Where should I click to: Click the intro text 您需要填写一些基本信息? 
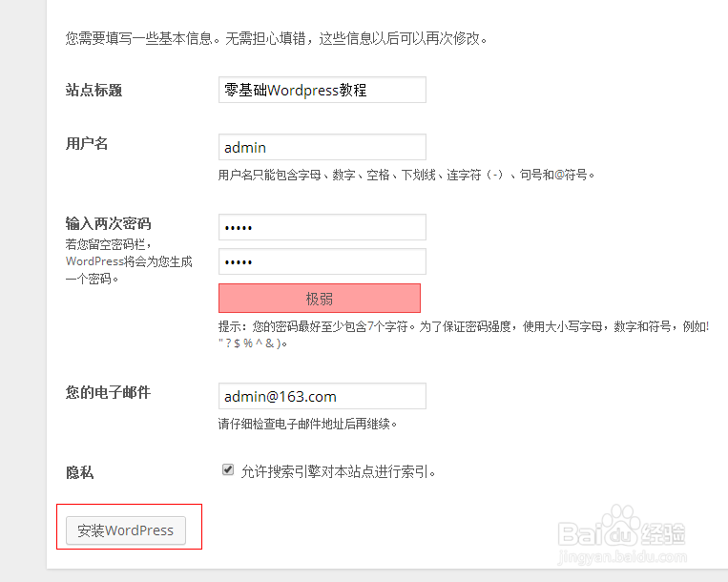(x=277, y=39)
